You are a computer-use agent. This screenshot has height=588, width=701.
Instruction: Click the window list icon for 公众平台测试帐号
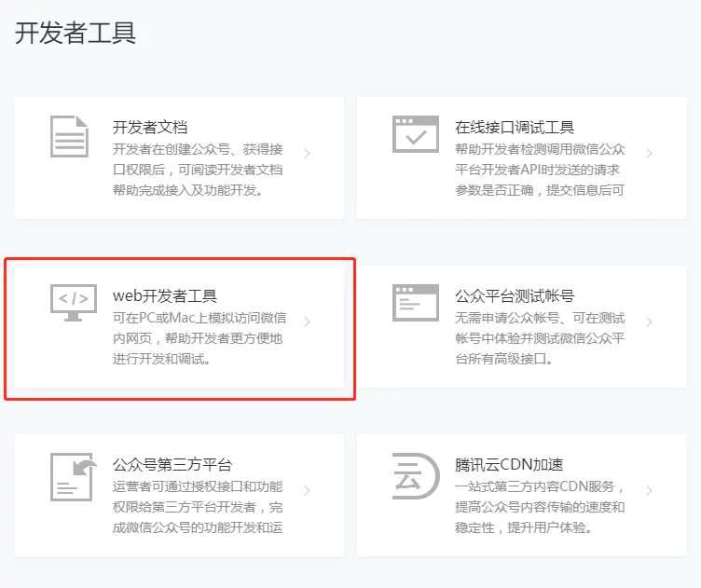tap(416, 304)
